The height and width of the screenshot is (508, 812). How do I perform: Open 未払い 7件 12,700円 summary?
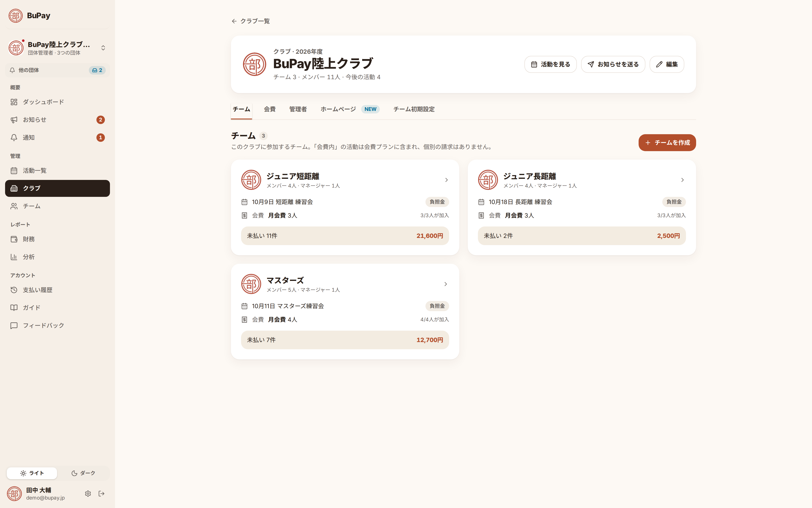345,340
